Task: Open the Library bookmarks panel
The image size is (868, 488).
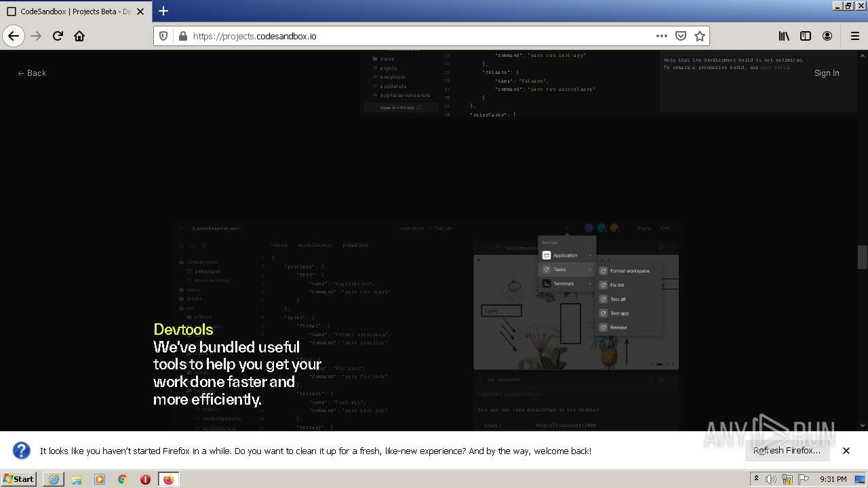Action: pos(784,36)
